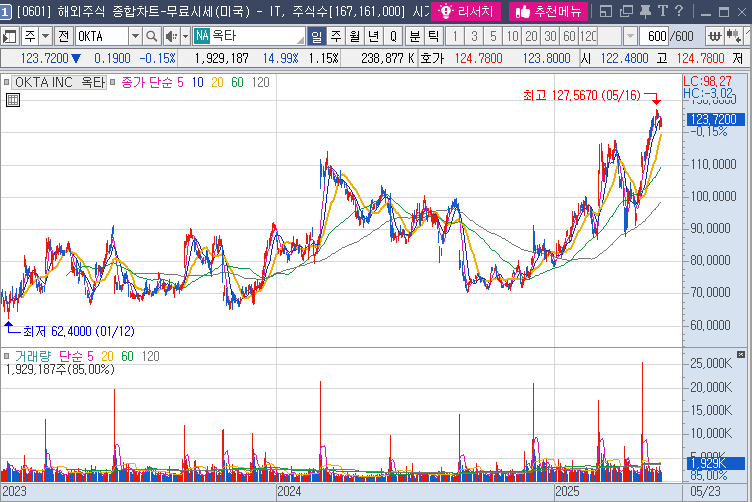The width and height of the screenshot is (752, 502).
Task: Choose the 120 interval button
Action: tap(588, 36)
